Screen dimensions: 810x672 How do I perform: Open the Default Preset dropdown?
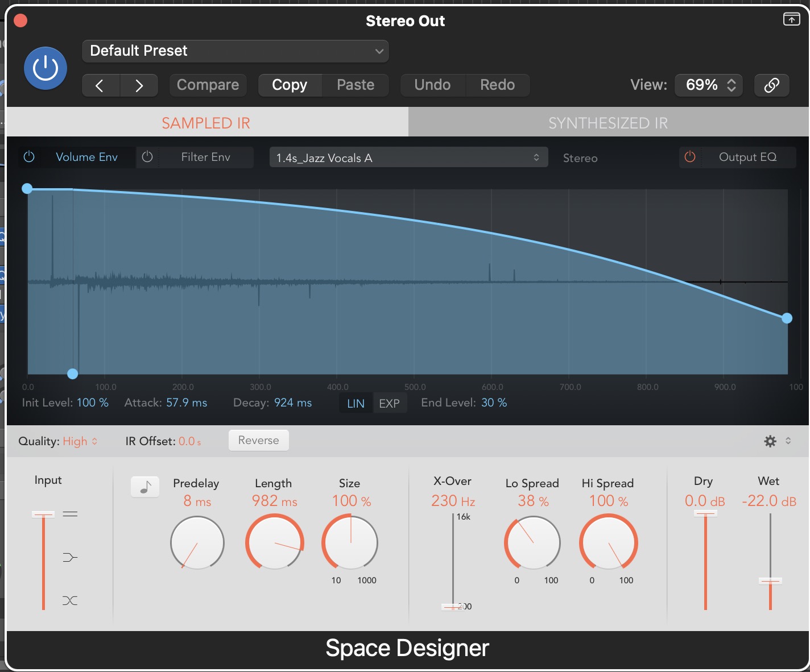click(x=235, y=51)
